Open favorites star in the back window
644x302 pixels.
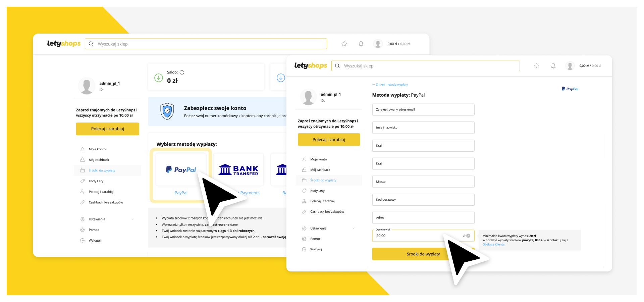[x=344, y=44]
